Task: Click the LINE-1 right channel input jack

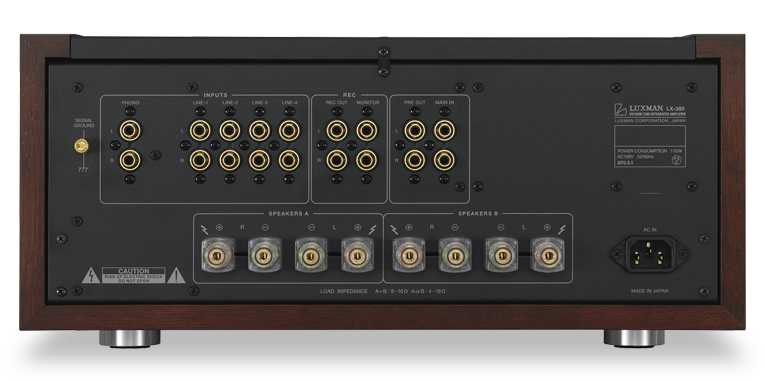Action: [200, 160]
